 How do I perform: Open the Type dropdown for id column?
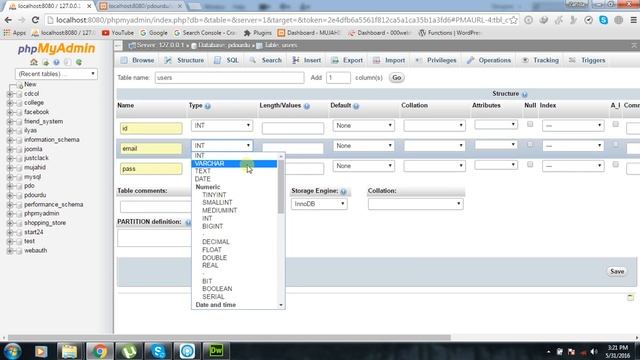(222, 125)
